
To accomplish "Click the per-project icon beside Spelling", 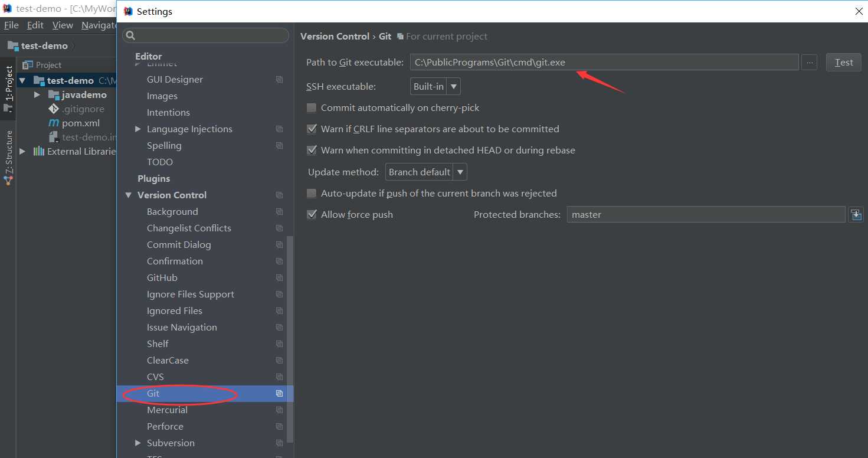I will click(280, 146).
